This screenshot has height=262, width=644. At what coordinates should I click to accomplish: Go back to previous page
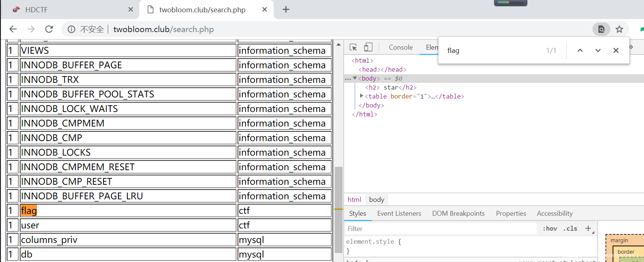click(13, 29)
